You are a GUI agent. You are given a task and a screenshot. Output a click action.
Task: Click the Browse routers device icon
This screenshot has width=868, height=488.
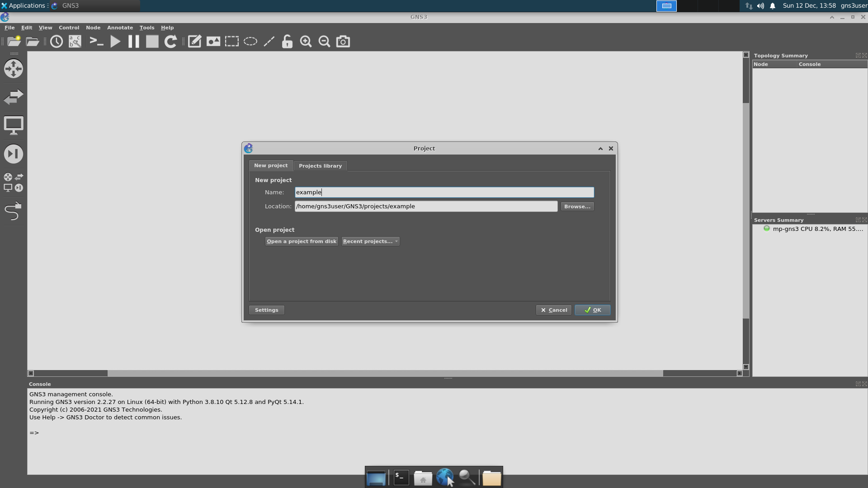click(14, 69)
